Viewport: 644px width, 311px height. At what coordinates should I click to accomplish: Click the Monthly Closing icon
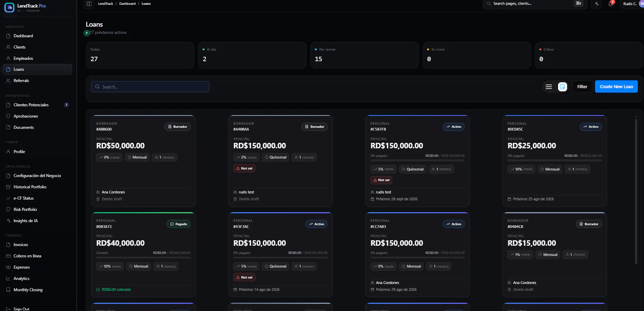coord(8,290)
